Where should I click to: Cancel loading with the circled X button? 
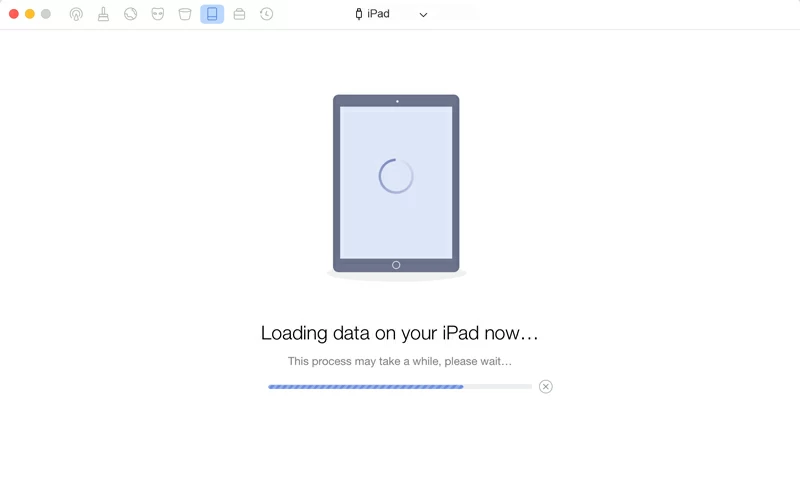click(545, 387)
